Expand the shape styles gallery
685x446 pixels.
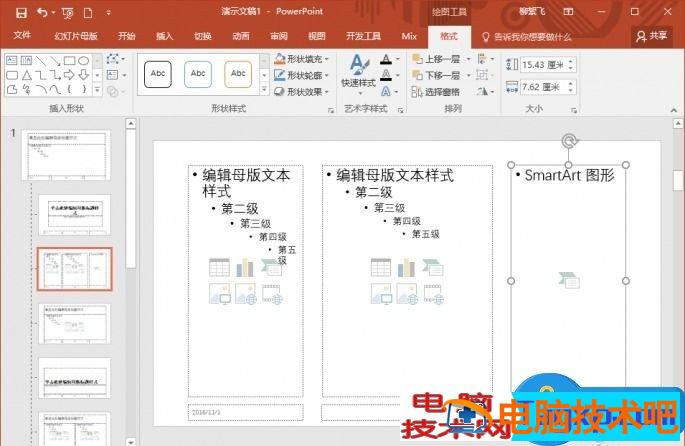point(264,89)
